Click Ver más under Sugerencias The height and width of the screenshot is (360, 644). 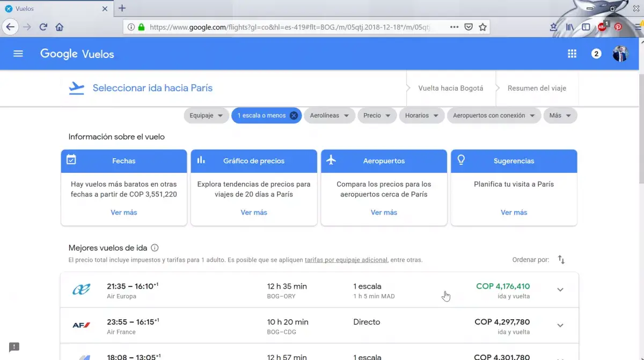click(x=514, y=212)
